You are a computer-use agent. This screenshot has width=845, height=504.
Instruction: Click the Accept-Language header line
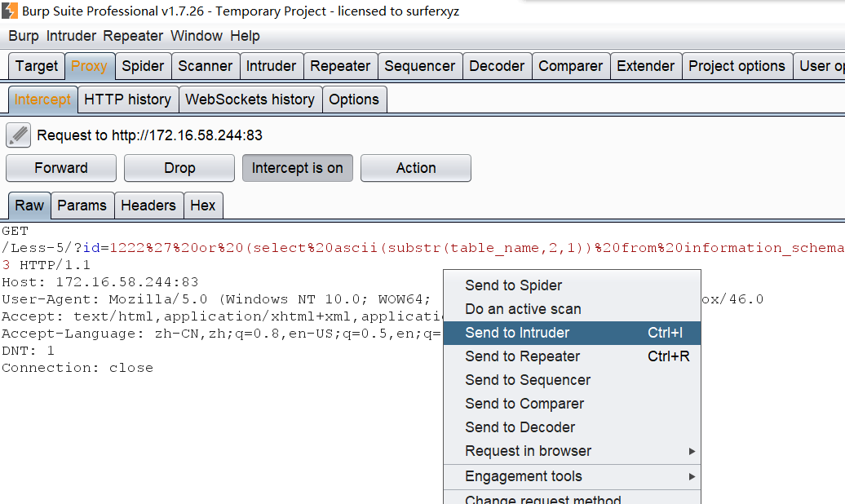coord(222,334)
